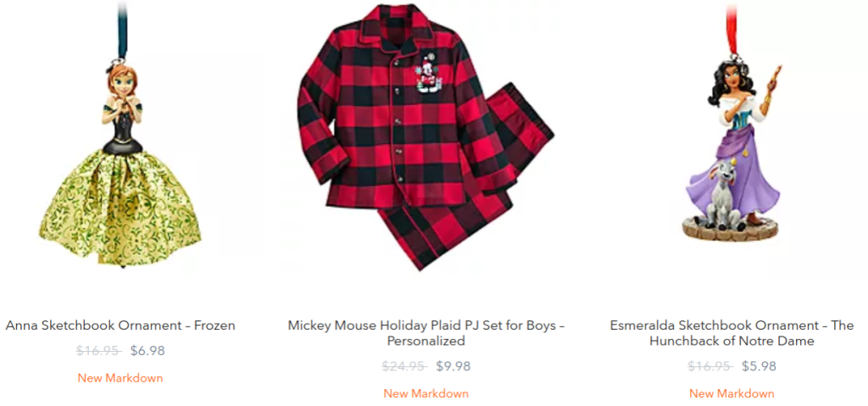Click the crossed-out $16.95 price under Anna ornament
Viewport: 868px width, 406px height.
tap(97, 351)
